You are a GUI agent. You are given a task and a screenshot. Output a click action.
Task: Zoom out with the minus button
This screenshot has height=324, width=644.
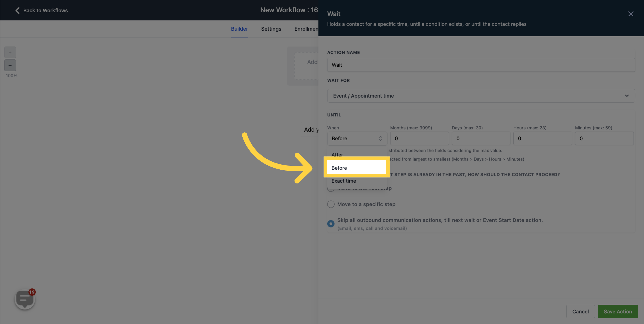click(10, 65)
